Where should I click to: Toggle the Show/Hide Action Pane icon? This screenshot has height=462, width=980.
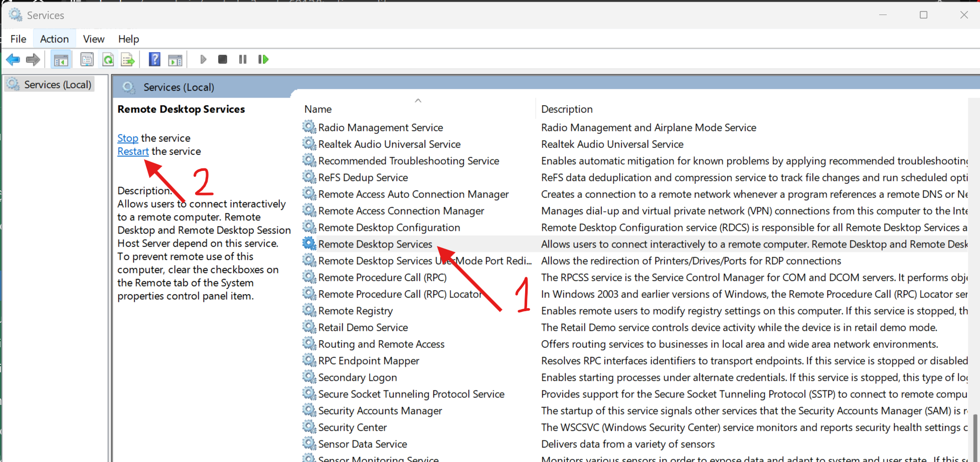(x=175, y=60)
